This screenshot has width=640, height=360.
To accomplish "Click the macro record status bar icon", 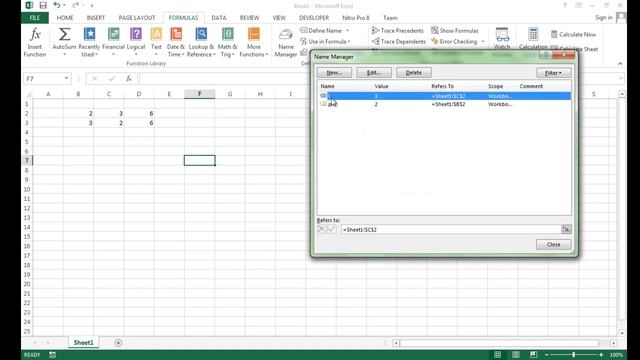I will click(52, 355).
